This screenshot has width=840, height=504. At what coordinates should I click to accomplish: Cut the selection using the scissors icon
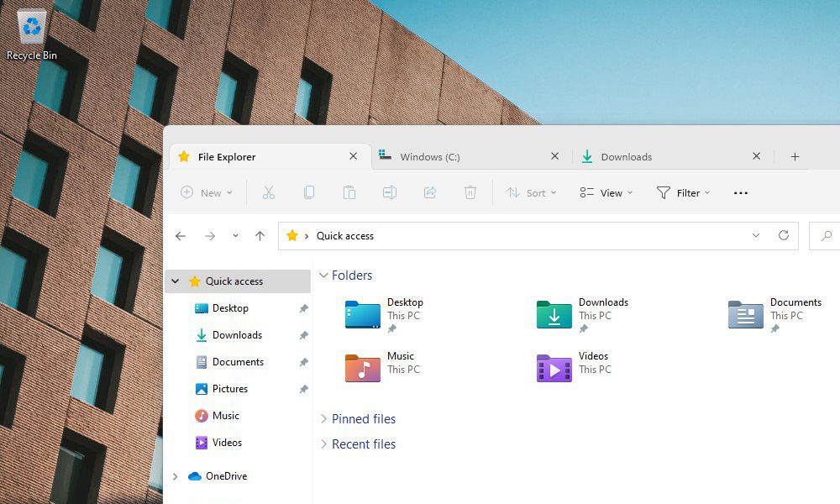click(x=269, y=192)
